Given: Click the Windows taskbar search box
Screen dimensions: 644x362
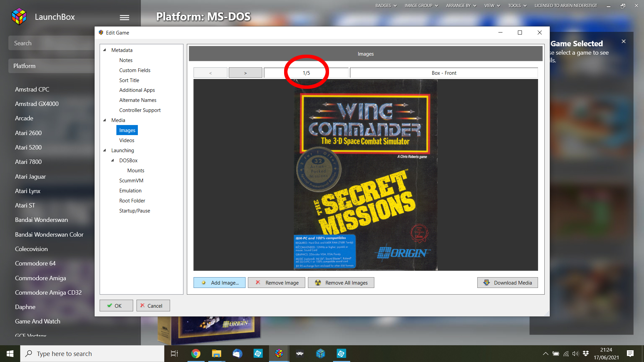Looking at the screenshot, I should 92,354.
